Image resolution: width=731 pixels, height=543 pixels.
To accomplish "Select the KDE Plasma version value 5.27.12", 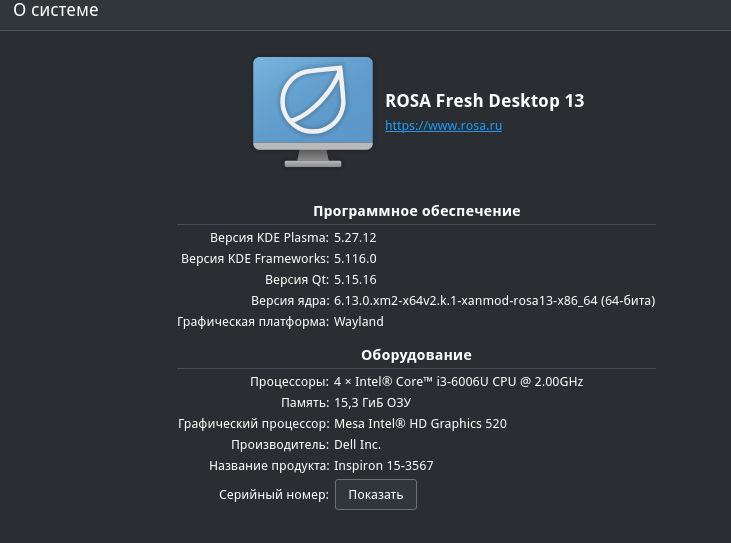I will click(355, 237).
